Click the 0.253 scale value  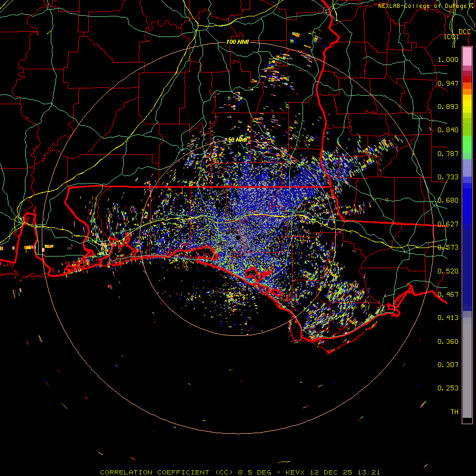448,388
